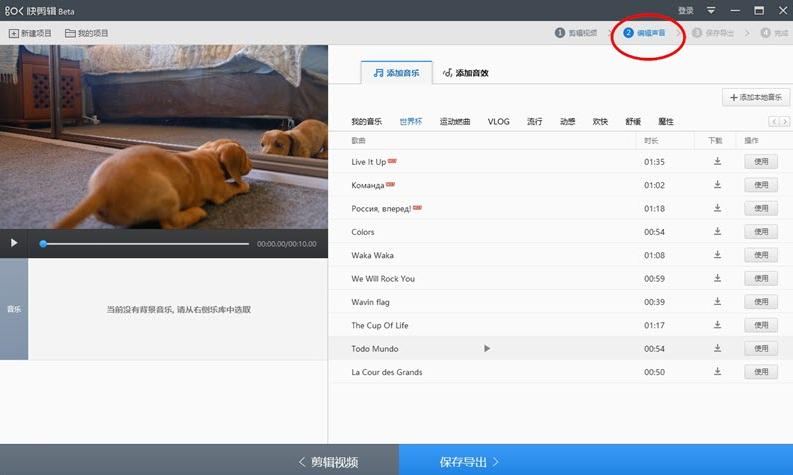Screen dimensions: 793x475
Task: Select the 动感 category
Action: [567, 121]
